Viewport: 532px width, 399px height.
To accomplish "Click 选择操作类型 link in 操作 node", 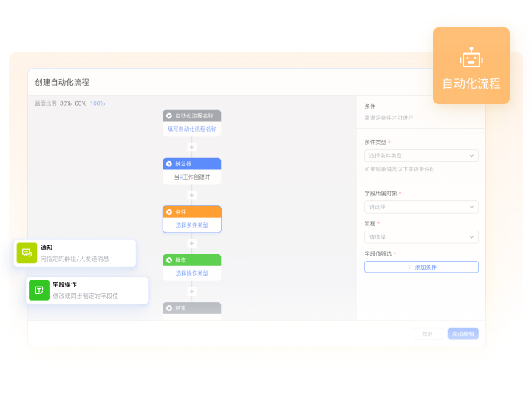I will pos(192,273).
